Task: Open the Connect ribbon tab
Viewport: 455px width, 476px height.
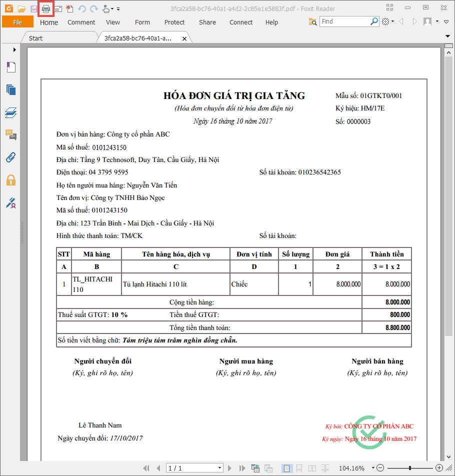Action: [x=241, y=22]
